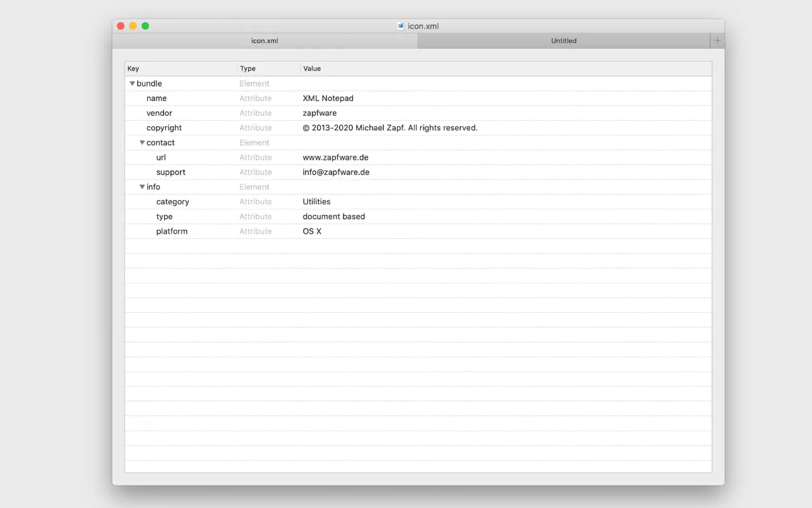Click the info@zapfware.de support value
The image size is (812, 508).
(336, 172)
